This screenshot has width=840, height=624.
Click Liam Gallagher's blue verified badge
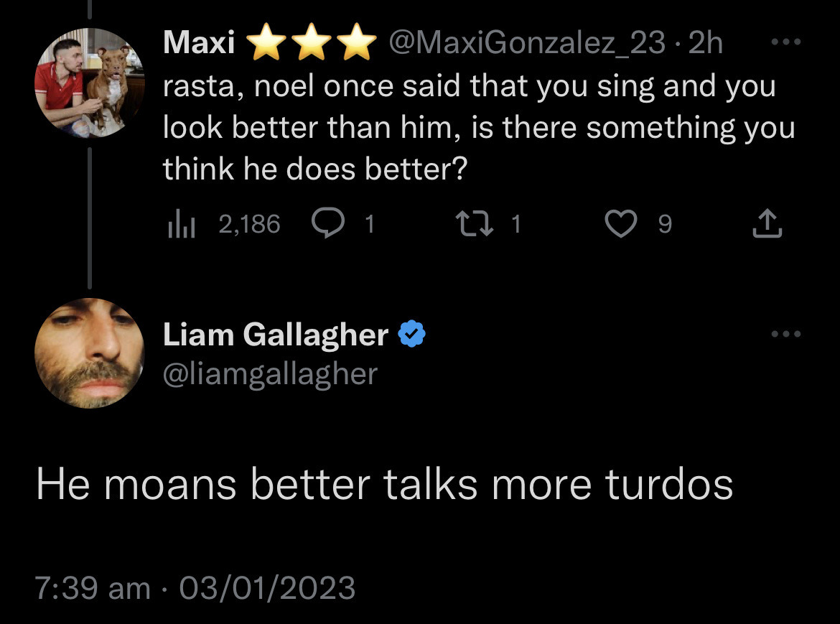(411, 334)
